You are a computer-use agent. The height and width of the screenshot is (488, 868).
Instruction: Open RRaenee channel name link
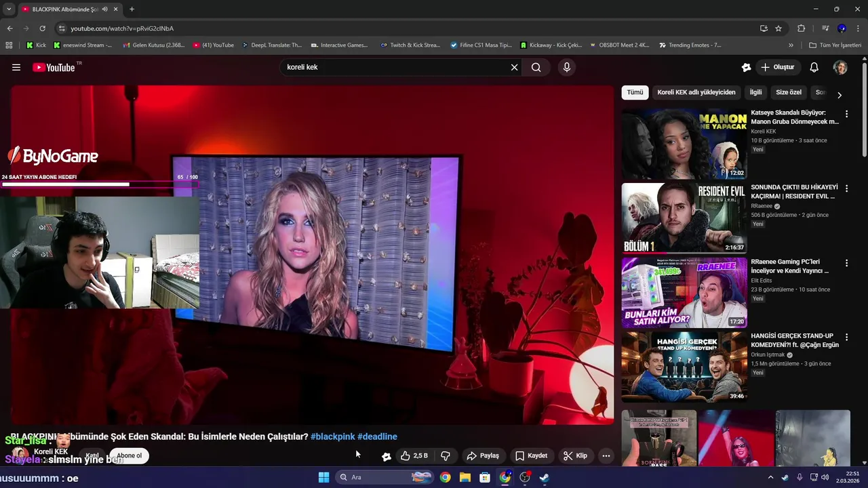coord(762,206)
